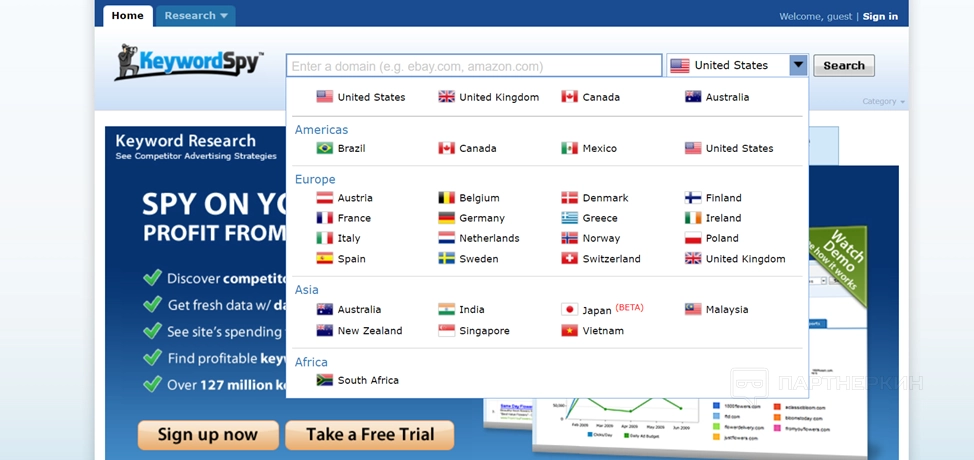Click the Austria flag icon
The width and height of the screenshot is (974, 460).
325,198
